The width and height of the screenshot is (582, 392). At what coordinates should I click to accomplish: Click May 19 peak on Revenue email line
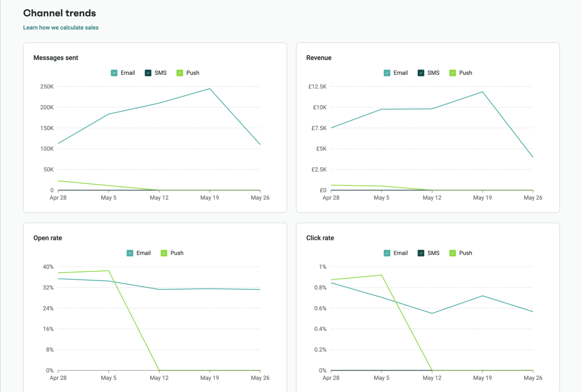tap(482, 92)
